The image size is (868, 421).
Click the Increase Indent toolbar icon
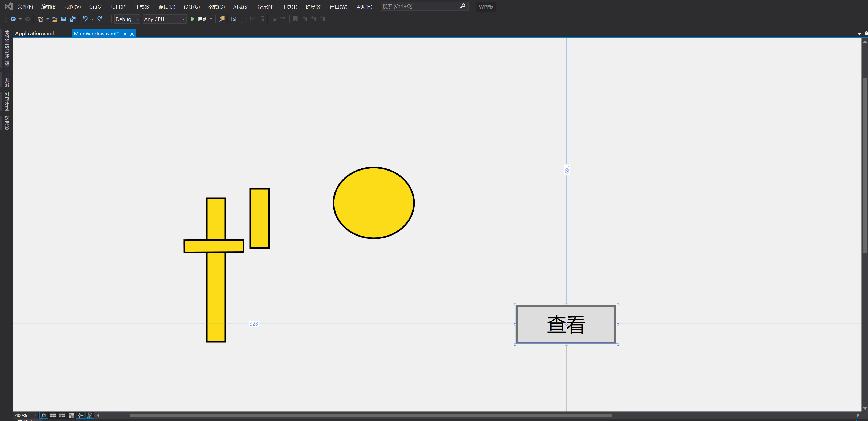pyautogui.click(x=261, y=19)
